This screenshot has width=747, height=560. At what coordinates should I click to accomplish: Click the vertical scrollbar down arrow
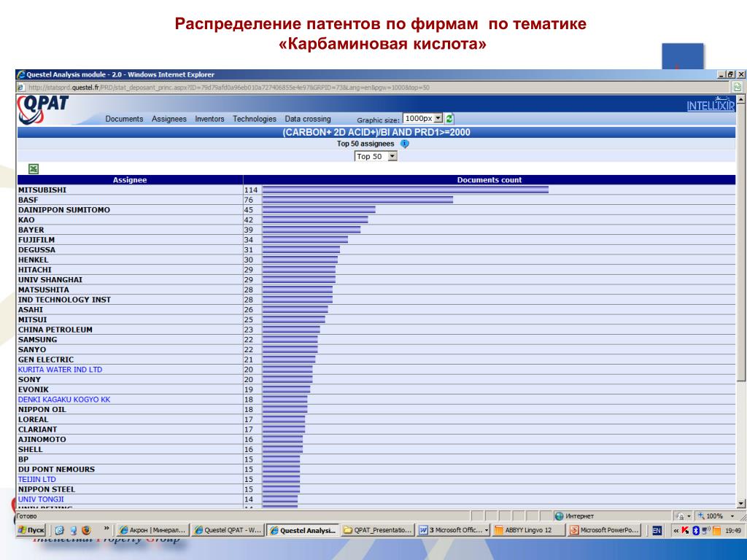(x=741, y=503)
